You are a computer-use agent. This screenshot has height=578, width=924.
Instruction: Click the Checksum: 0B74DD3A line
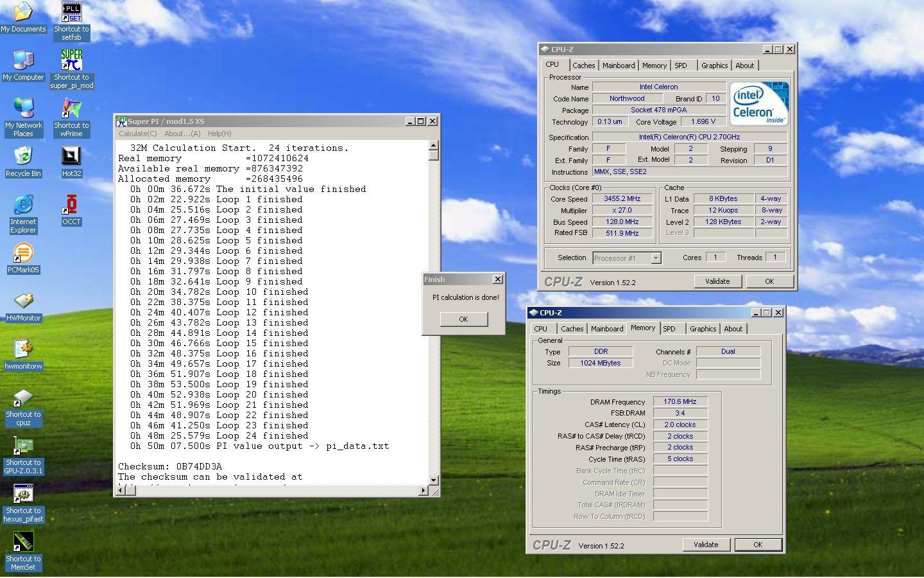(x=170, y=467)
